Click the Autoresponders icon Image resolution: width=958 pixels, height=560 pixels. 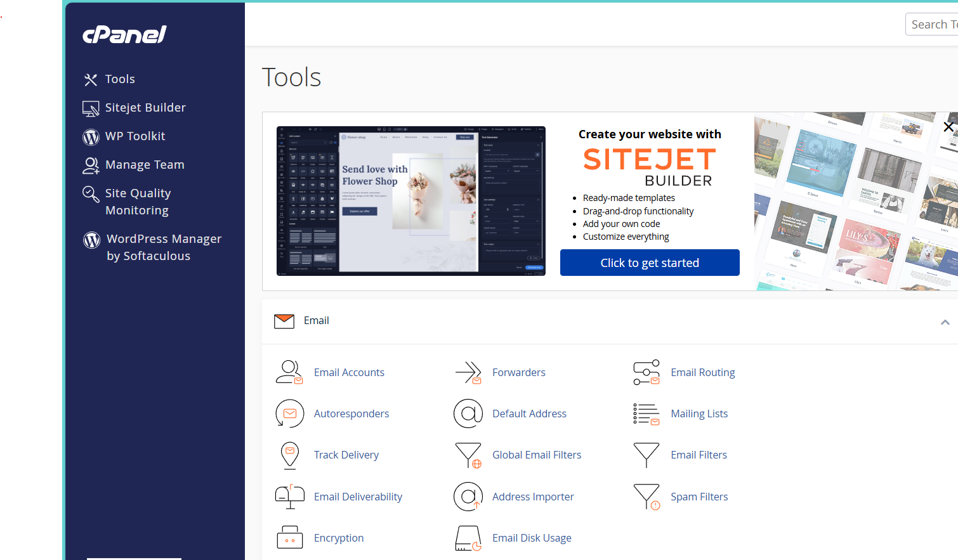289,413
